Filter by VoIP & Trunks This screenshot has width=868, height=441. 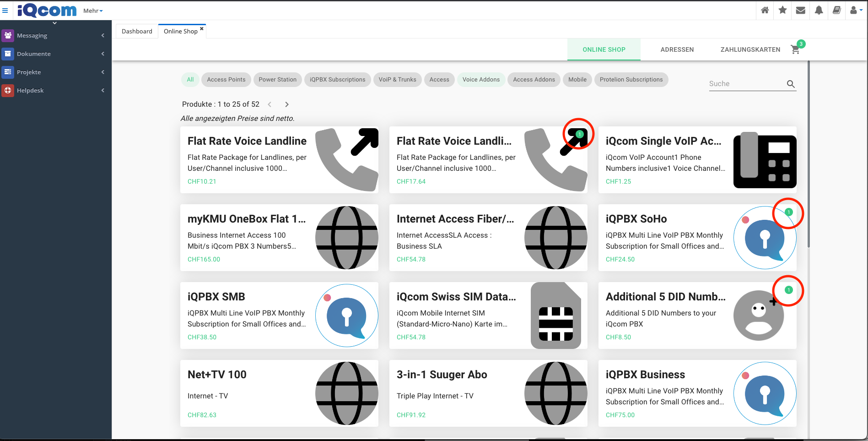tap(397, 80)
